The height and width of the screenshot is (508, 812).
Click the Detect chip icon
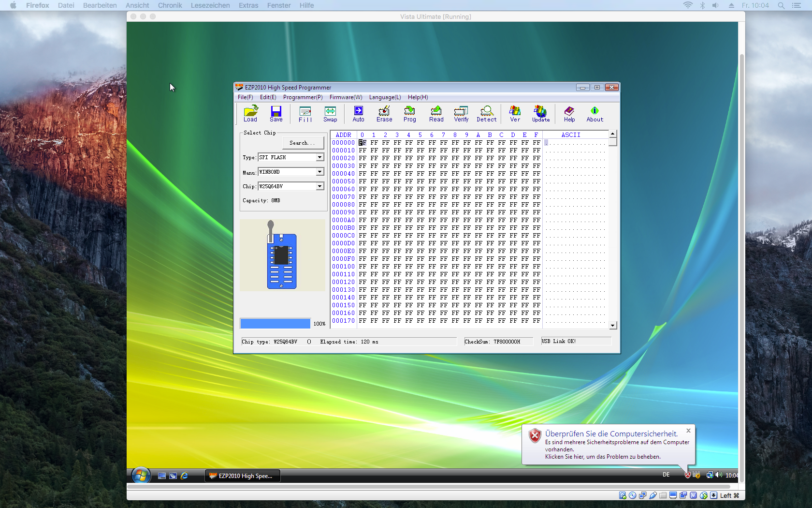486,114
